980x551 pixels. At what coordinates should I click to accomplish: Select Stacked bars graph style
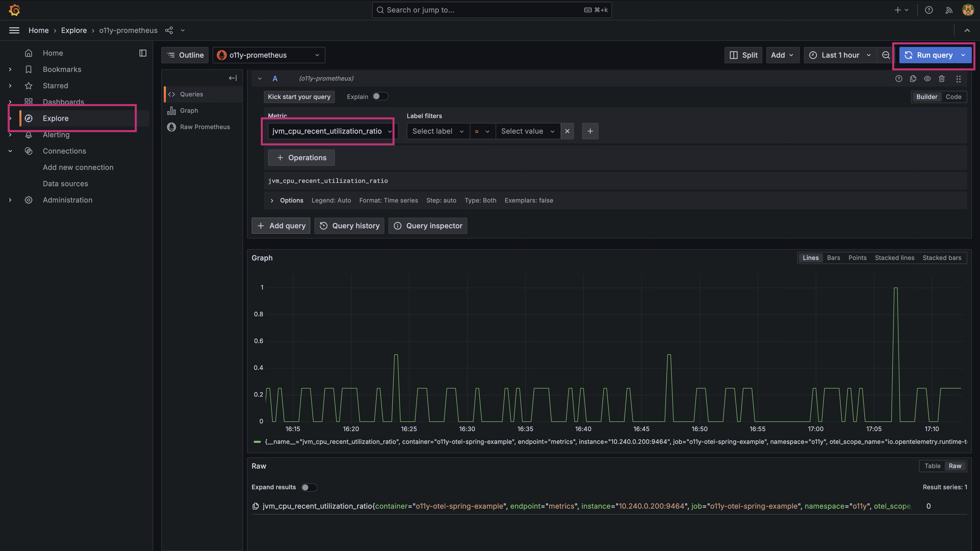(x=941, y=258)
